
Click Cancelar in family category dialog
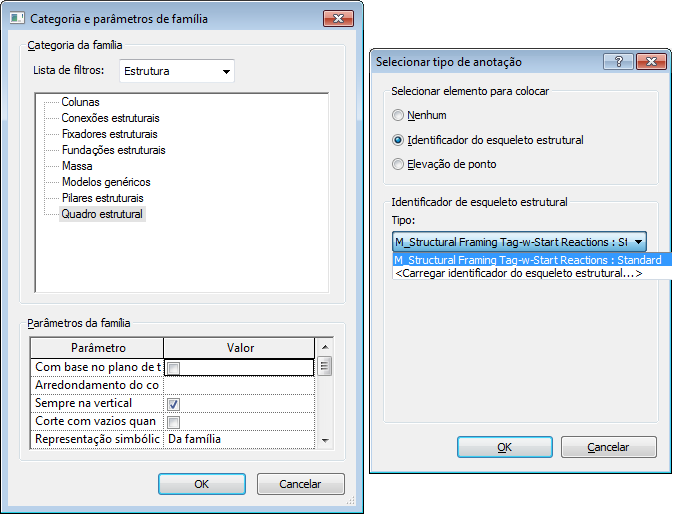click(301, 484)
